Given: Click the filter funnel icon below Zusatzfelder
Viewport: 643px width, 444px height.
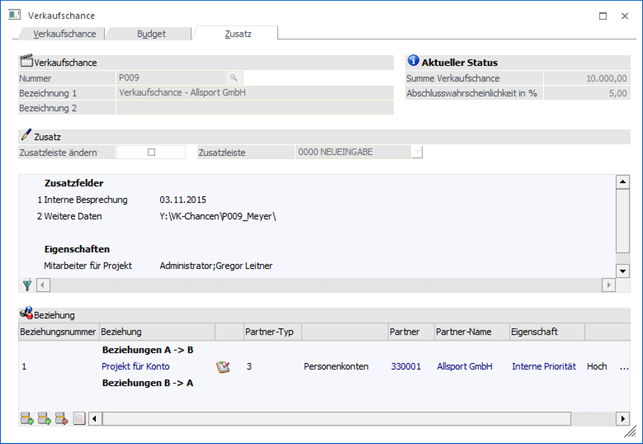Looking at the screenshot, I should coord(27,285).
